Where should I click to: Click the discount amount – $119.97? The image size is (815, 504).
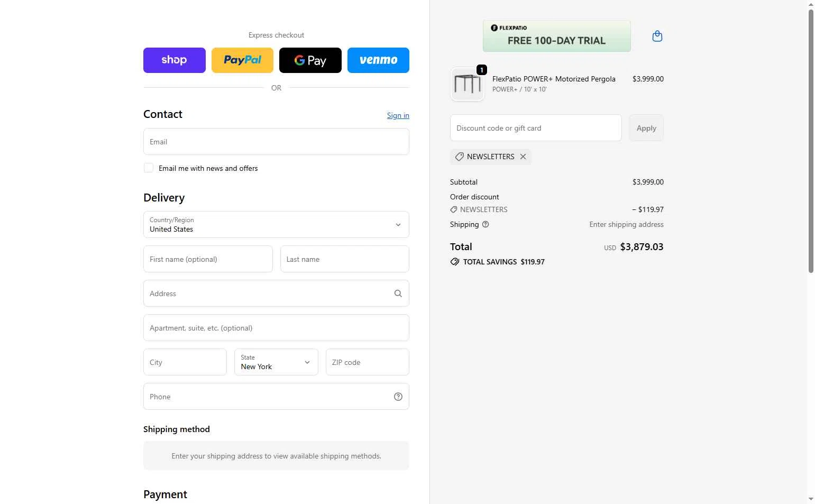648,209
